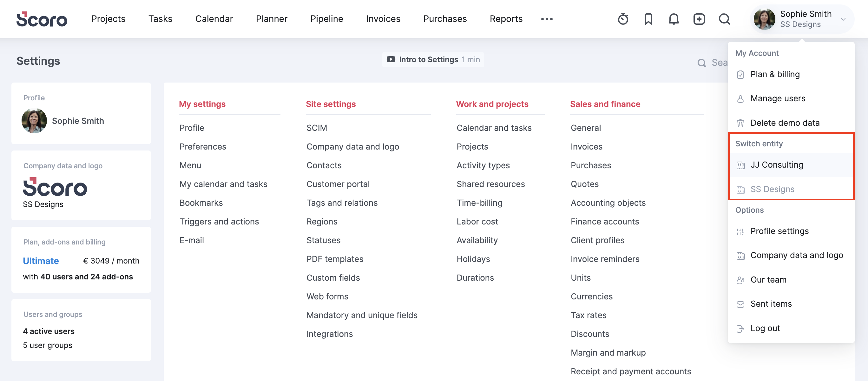Open global search magnifier in top bar
The image size is (868, 381).
tap(725, 19)
